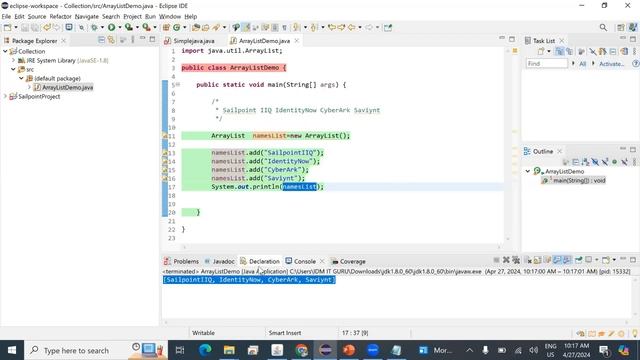Click the Windows Start button
The height and width of the screenshot is (360, 640).
click(x=12, y=350)
